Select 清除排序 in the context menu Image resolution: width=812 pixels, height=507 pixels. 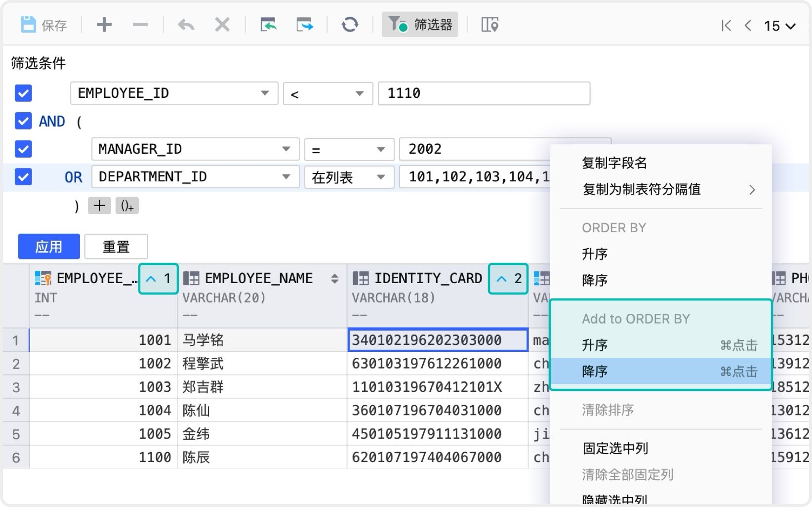661,410
